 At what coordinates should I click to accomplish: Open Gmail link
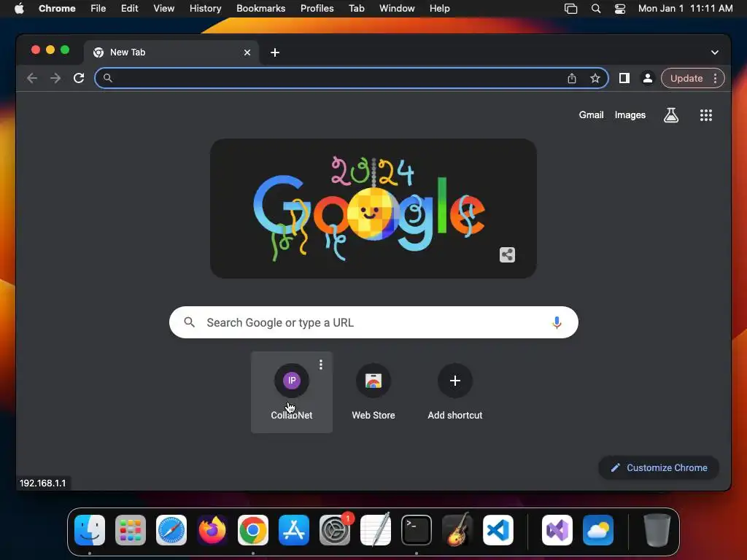point(591,114)
